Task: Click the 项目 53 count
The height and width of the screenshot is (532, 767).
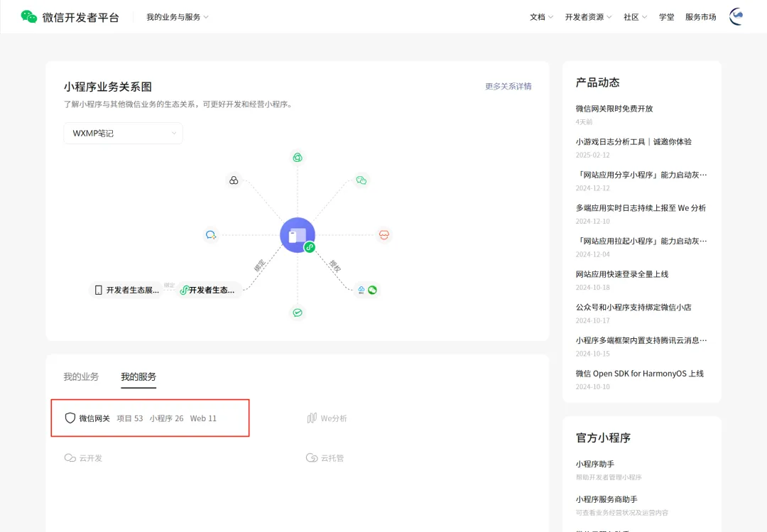Action: 130,418
